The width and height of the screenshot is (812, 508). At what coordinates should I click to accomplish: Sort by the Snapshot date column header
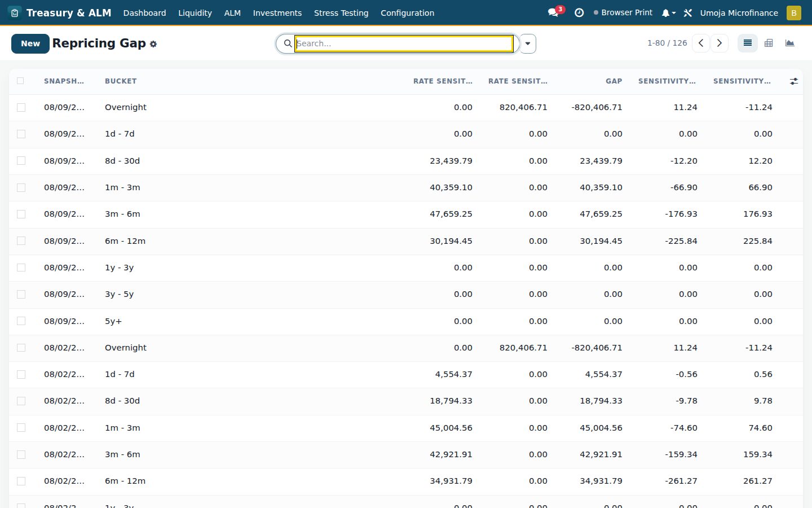click(x=64, y=81)
